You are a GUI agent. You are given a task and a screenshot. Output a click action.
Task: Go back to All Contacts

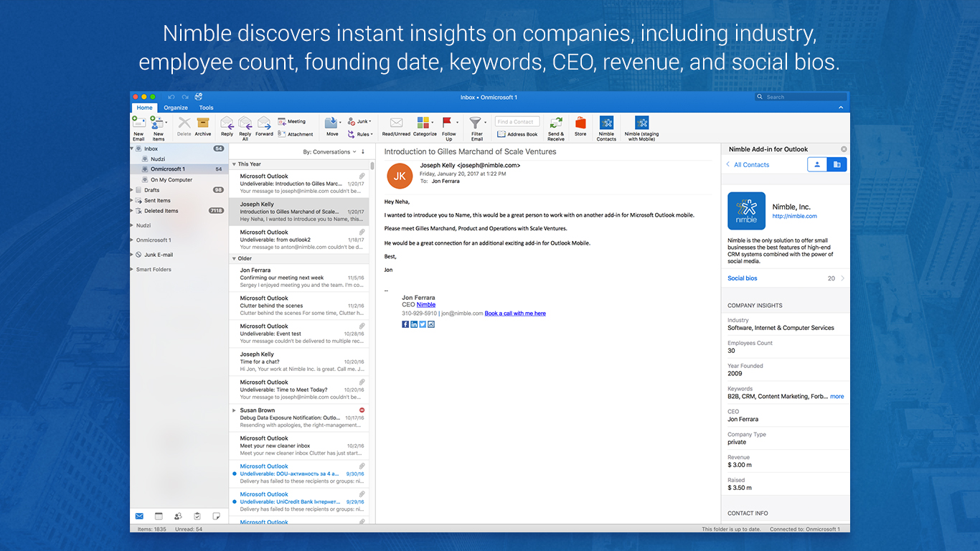click(748, 165)
